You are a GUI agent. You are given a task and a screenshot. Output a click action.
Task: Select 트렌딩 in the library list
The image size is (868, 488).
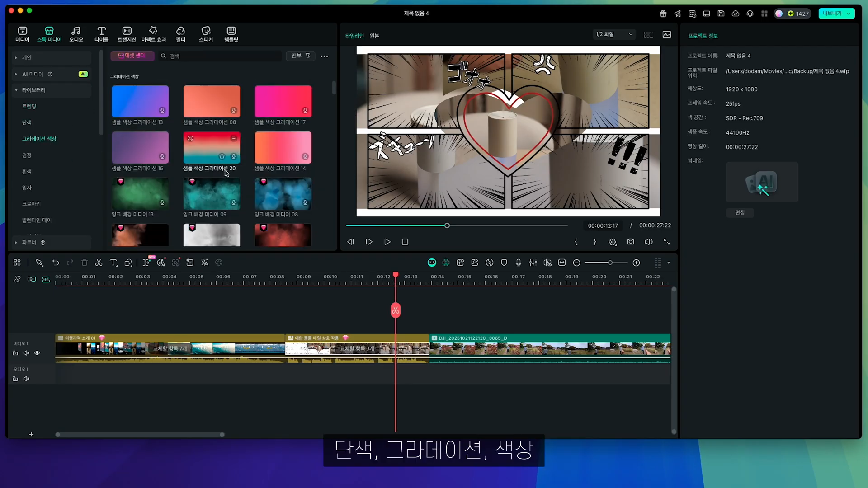tap(29, 106)
